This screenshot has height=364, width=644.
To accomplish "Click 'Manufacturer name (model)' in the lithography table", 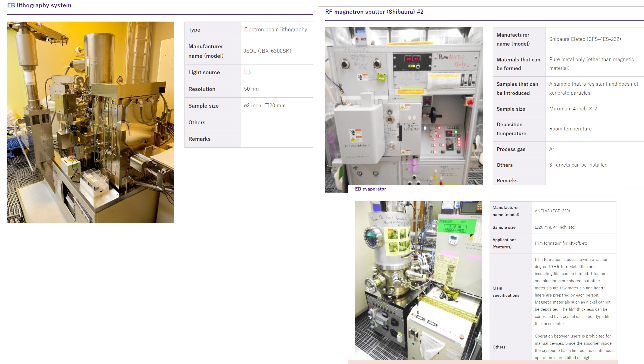I will 206,51.
